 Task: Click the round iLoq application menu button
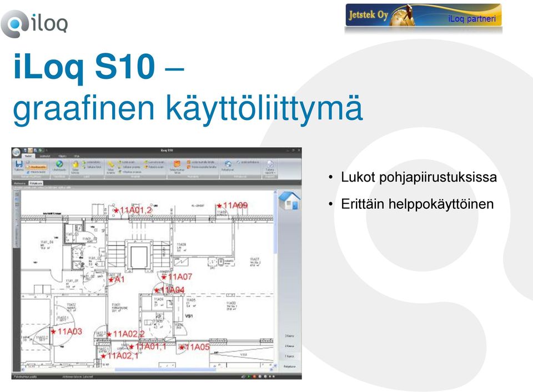point(16,151)
